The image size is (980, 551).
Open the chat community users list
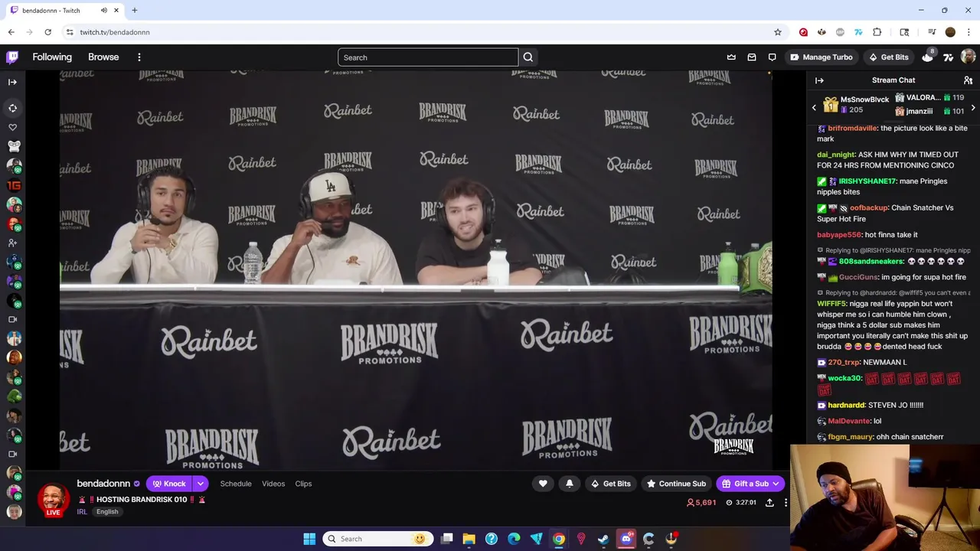click(x=968, y=80)
